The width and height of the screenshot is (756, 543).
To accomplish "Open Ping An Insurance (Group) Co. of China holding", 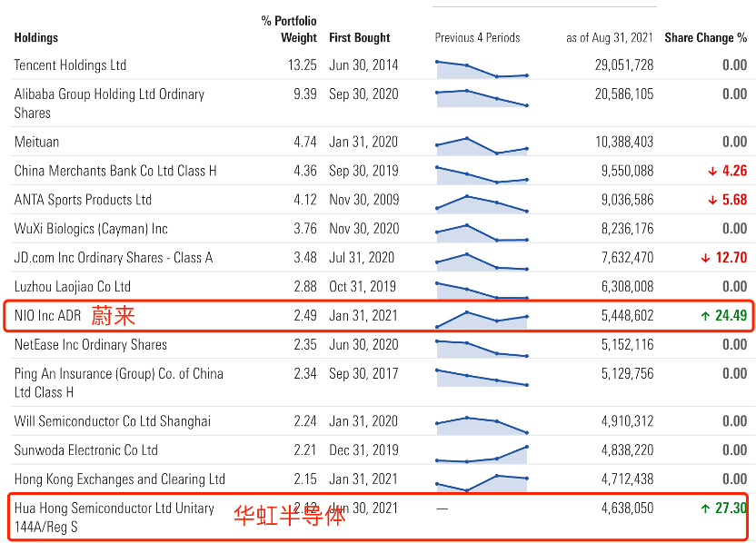I will (x=119, y=382).
